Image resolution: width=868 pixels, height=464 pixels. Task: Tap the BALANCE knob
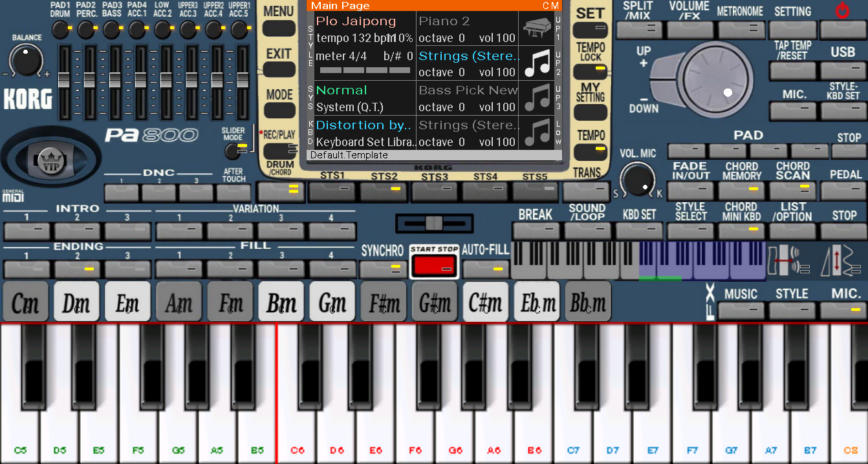27,60
